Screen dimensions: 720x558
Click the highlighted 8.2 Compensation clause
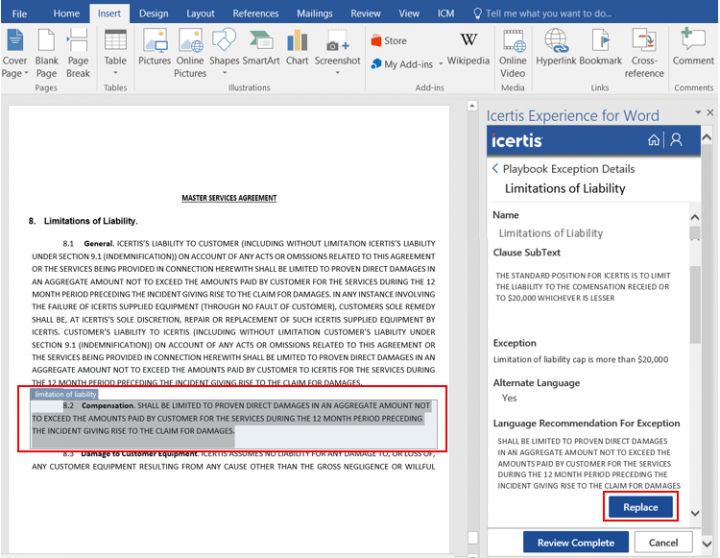[234, 418]
